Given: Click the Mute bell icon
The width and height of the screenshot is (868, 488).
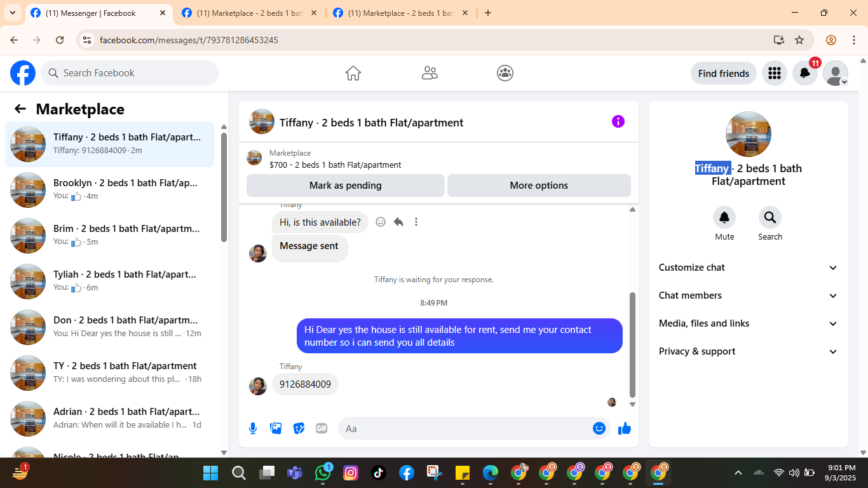Looking at the screenshot, I should click(724, 218).
